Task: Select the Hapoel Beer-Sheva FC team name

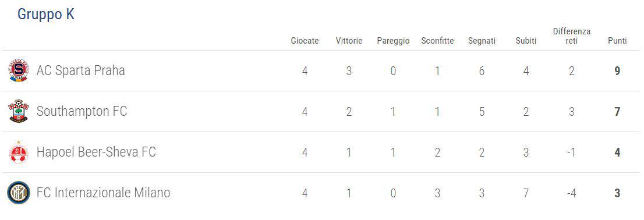Action: click(96, 152)
